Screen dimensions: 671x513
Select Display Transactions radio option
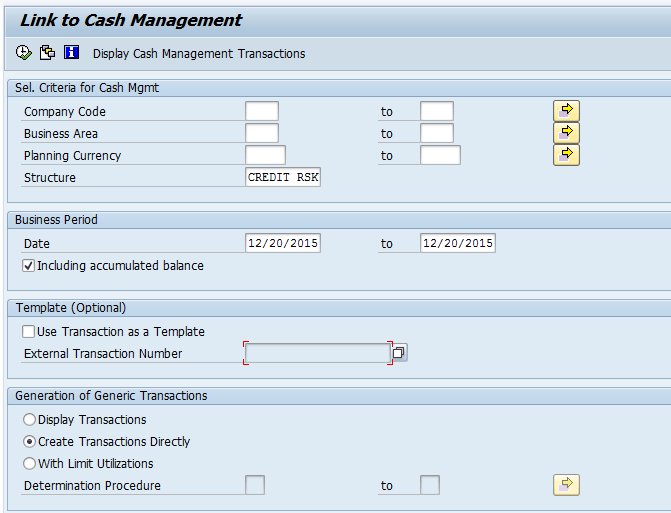30,420
